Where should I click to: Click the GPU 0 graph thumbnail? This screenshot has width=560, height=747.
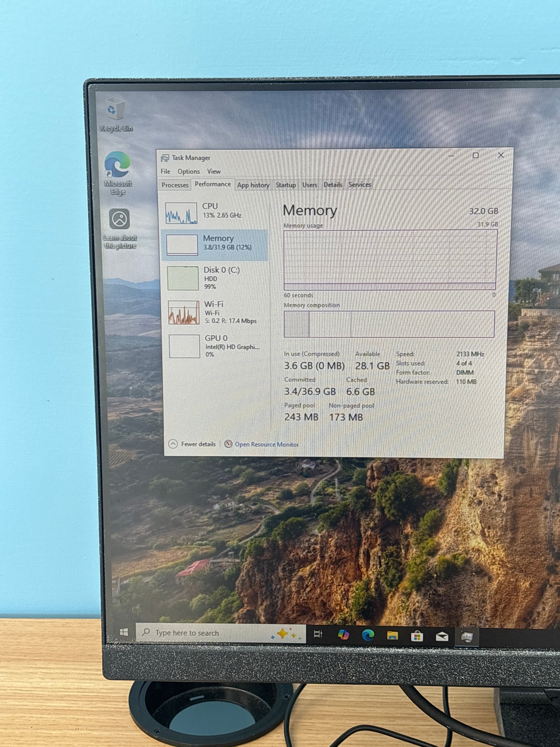click(184, 346)
